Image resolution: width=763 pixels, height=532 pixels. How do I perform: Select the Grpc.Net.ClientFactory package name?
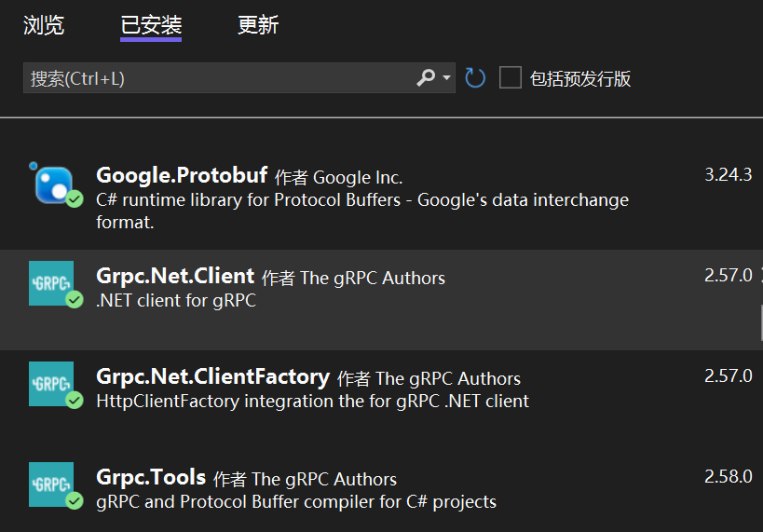click(x=213, y=376)
